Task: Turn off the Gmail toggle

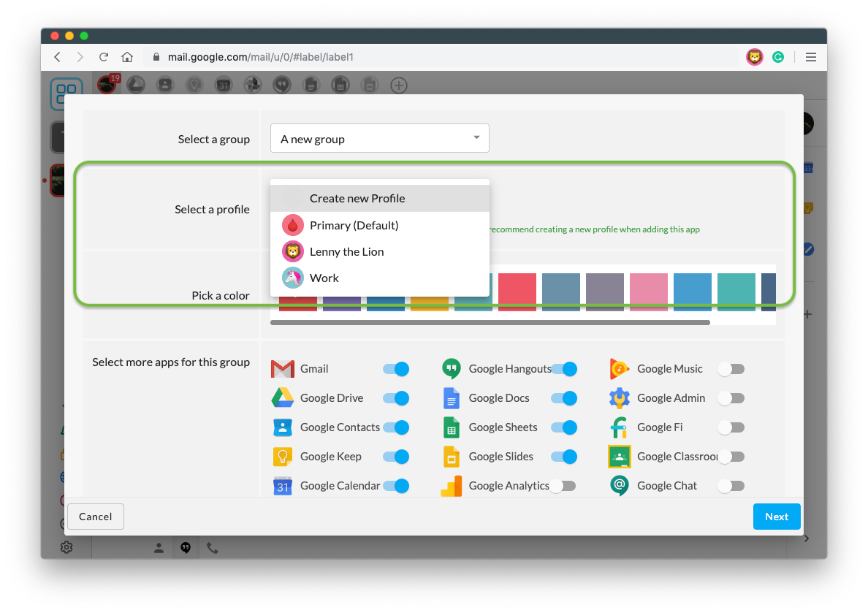Action: tap(396, 369)
